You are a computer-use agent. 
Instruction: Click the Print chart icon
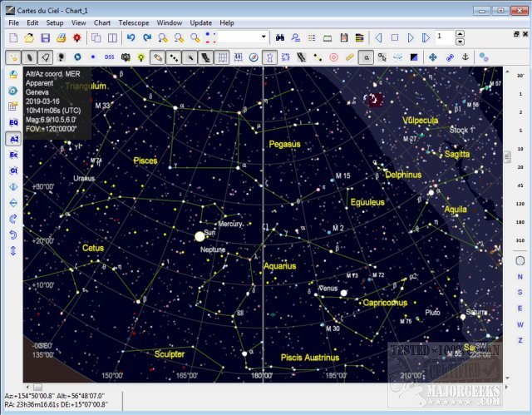point(62,38)
